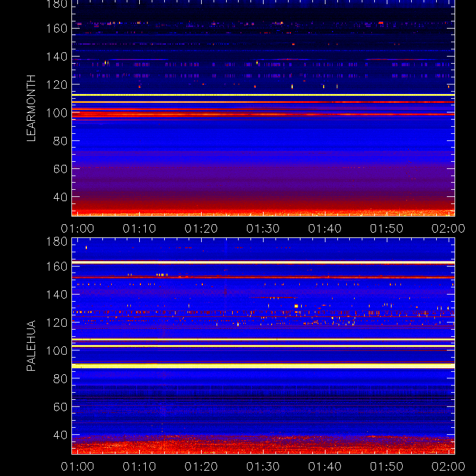Click 01:40 time label under Learmonth plot
The height and width of the screenshot is (476, 476).
click(325, 228)
